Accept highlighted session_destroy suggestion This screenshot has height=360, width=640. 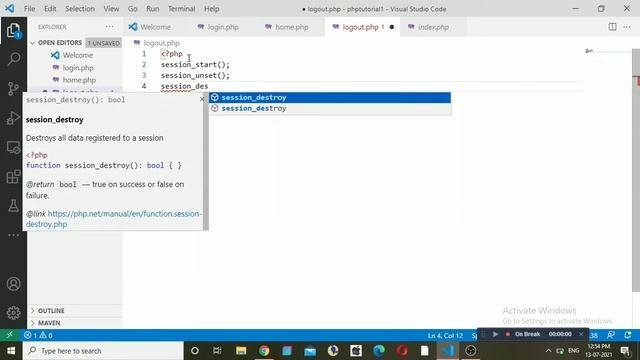pyautogui.click(x=330, y=98)
